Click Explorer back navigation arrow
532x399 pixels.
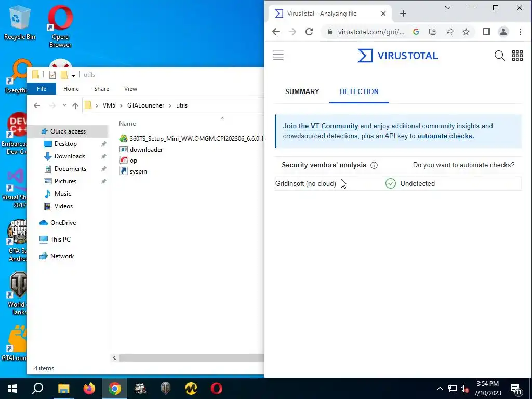(37, 105)
